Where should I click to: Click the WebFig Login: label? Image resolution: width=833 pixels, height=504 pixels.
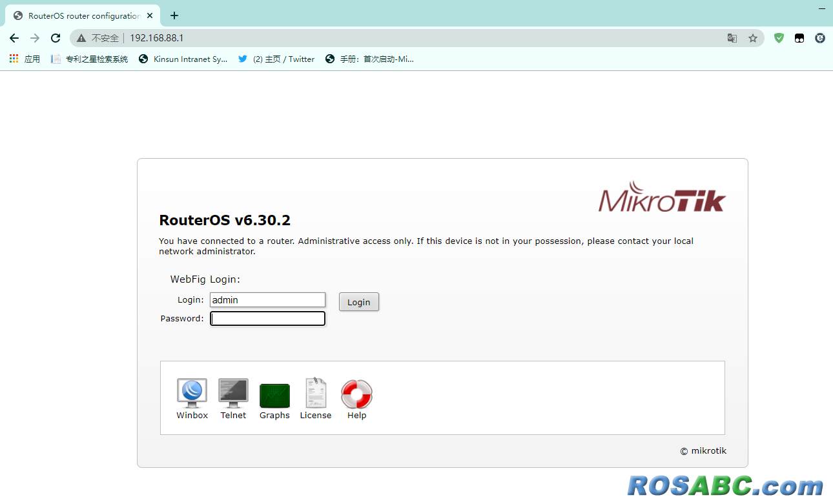pos(205,279)
